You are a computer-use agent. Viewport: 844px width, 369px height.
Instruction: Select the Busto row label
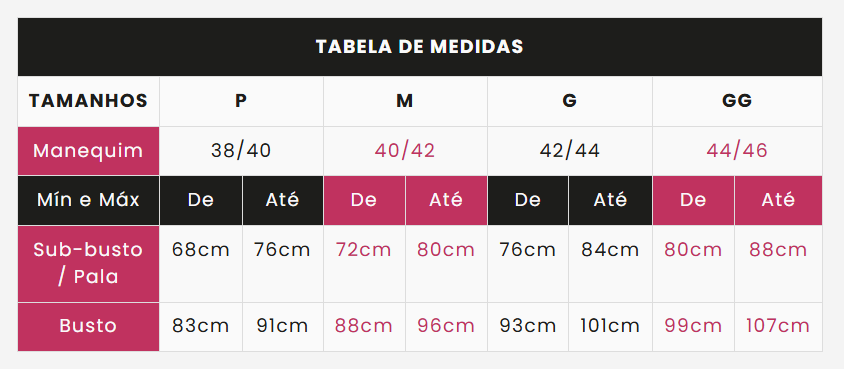pyautogui.click(x=88, y=327)
